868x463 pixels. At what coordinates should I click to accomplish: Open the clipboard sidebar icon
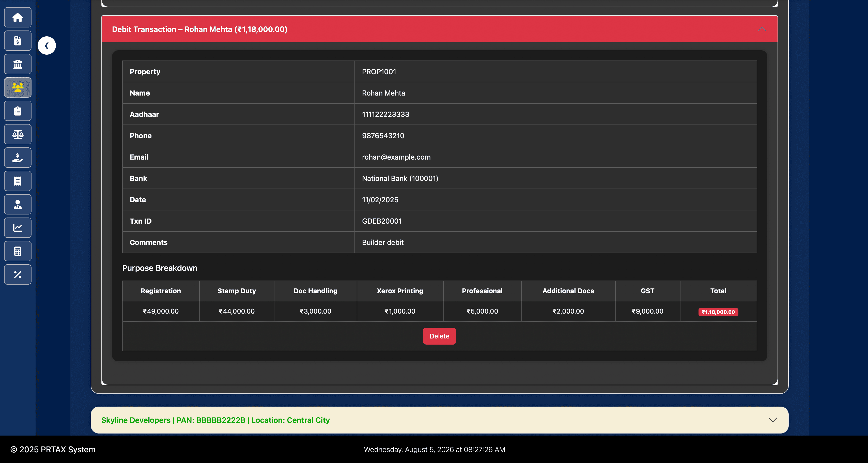click(x=18, y=111)
